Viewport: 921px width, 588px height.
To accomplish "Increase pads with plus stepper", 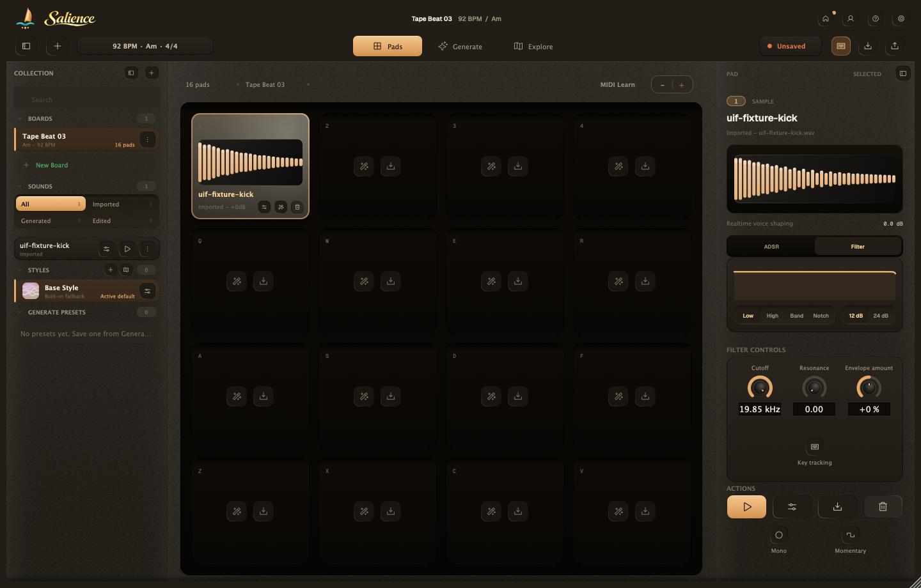I will pyautogui.click(x=682, y=85).
